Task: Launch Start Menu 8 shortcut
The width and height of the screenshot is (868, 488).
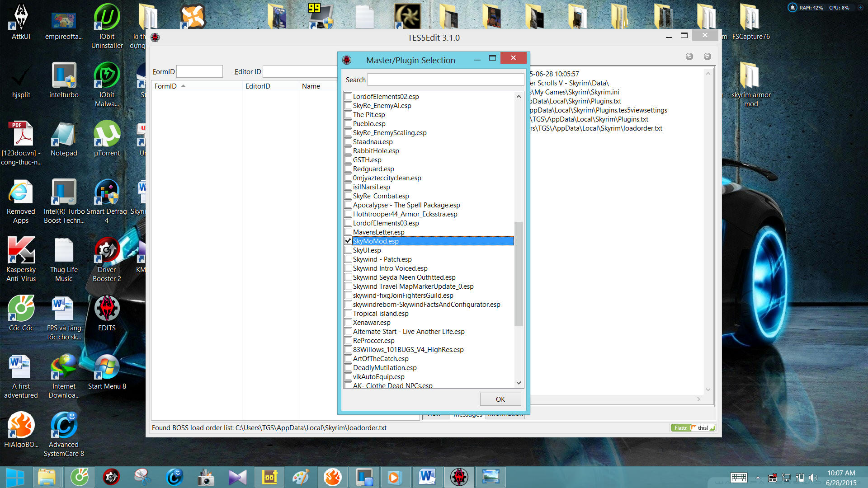Action: [107, 371]
